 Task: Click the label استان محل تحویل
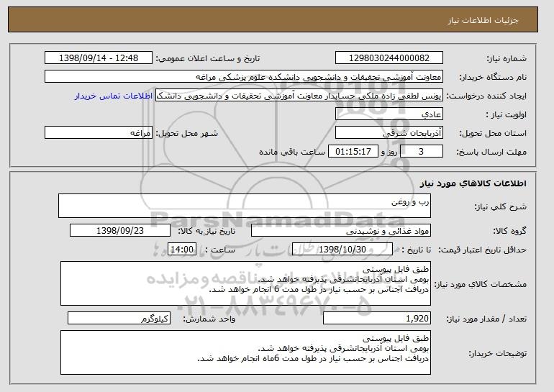(x=493, y=134)
